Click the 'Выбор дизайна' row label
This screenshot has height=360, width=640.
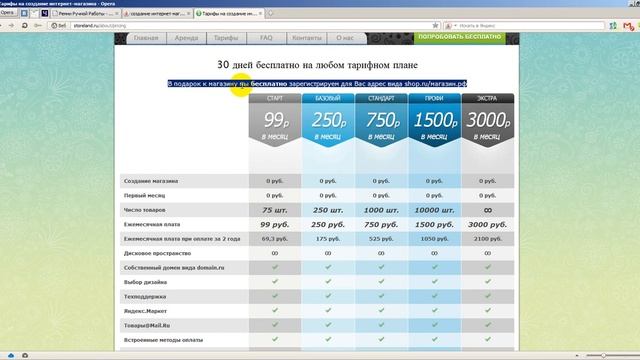[145, 282]
